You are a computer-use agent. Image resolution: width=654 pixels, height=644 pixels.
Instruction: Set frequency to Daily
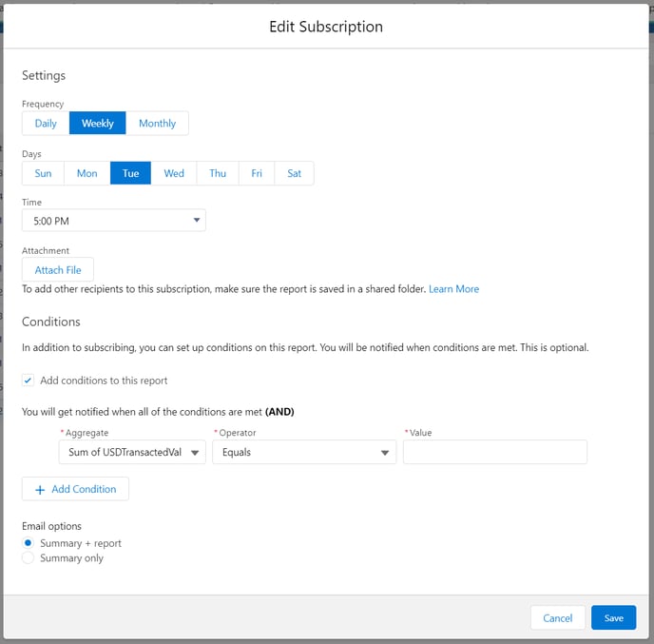pyautogui.click(x=46, y=124)
